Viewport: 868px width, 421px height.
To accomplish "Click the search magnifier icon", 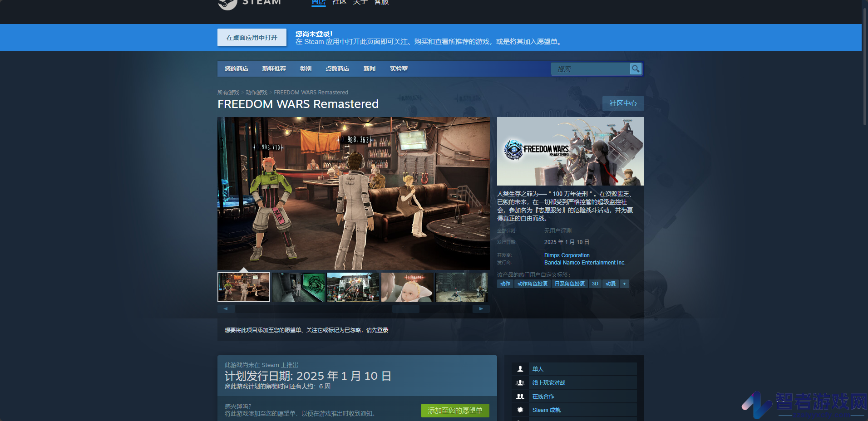I will click(636, 69).
